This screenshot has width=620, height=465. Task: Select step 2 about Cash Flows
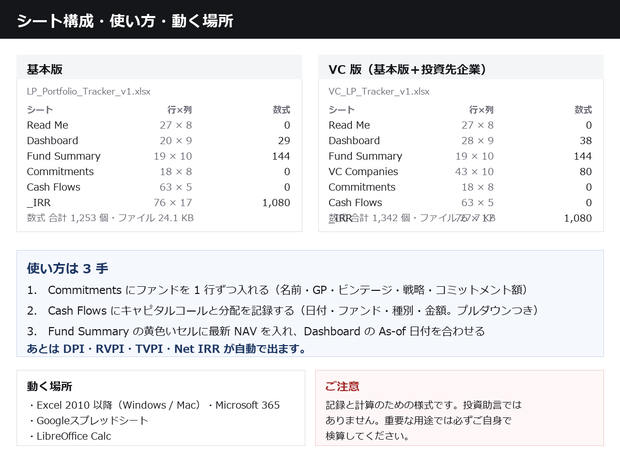283,310
